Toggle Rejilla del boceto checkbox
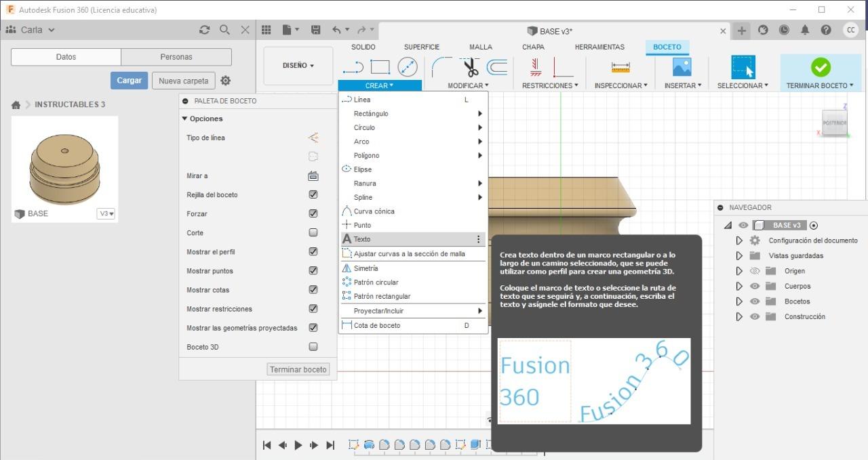 pyautogui.click(x=313, y=194)
